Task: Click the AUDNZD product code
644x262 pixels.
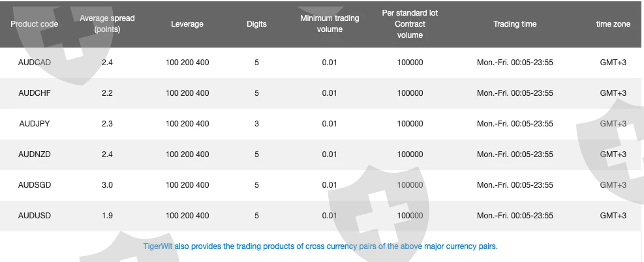Action: pyautogui.click(x=35, y=154)
